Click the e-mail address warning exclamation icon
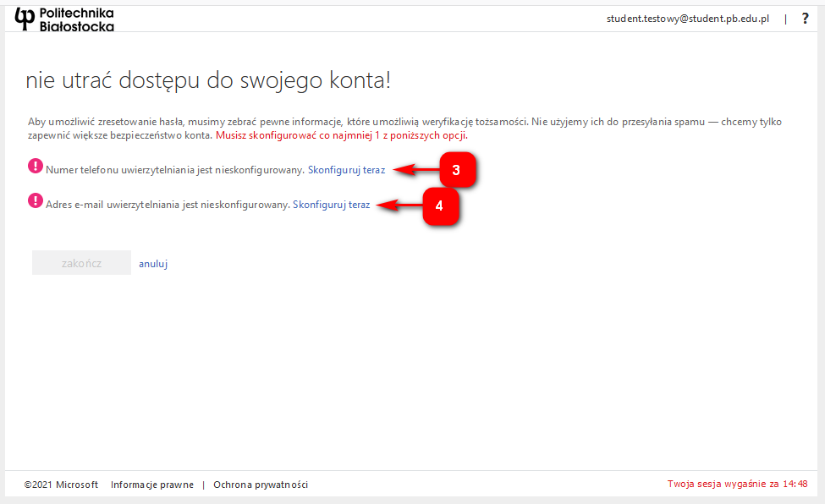 coord(36,201)
